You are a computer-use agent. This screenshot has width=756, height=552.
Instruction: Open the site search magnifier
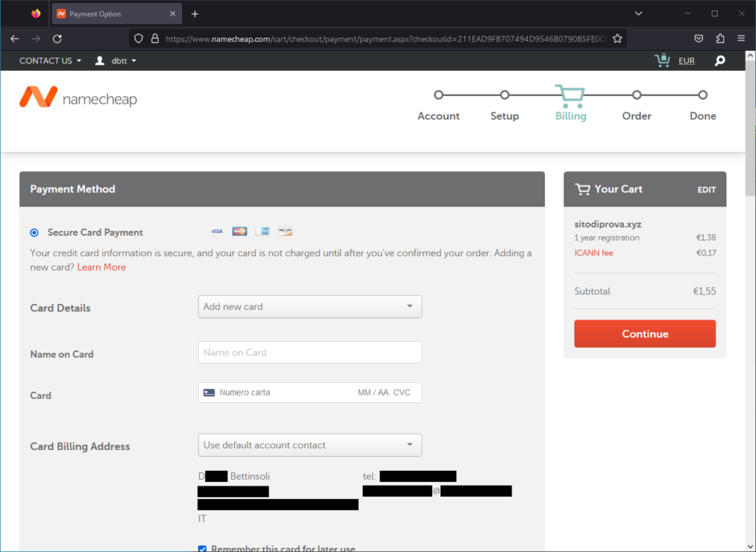[x=720, y=61]
